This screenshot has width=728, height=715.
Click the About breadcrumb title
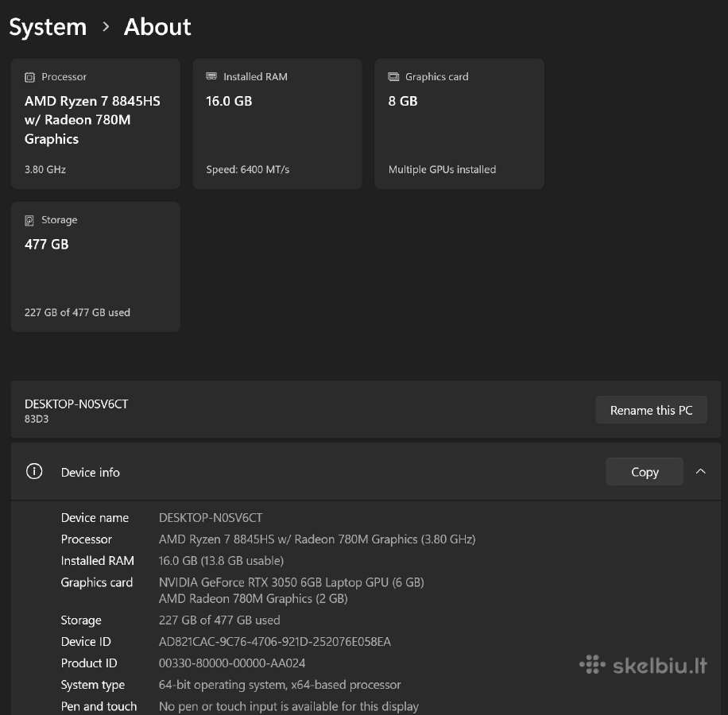pos(157,26)
